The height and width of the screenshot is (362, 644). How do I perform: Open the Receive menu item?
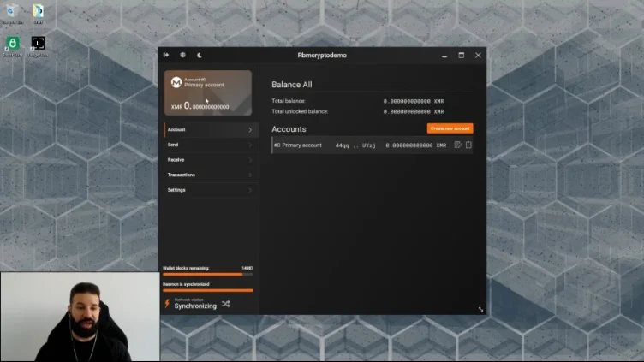click(211, 160)
